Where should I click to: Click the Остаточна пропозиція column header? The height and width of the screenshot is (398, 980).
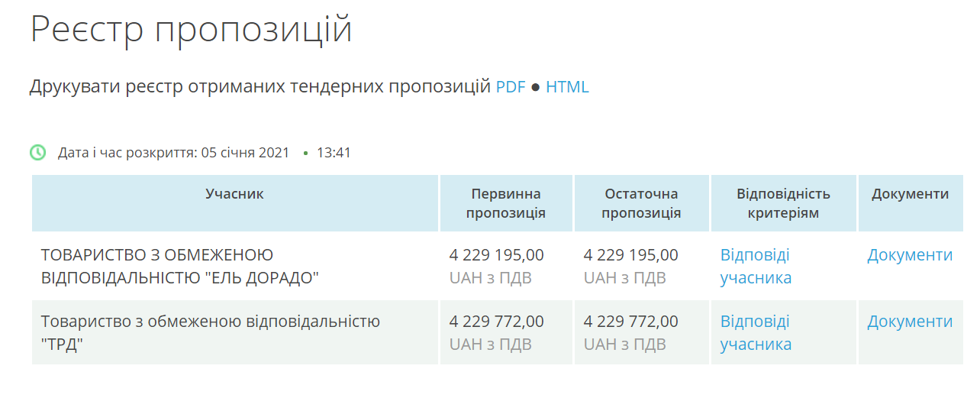tap(641, 203)
